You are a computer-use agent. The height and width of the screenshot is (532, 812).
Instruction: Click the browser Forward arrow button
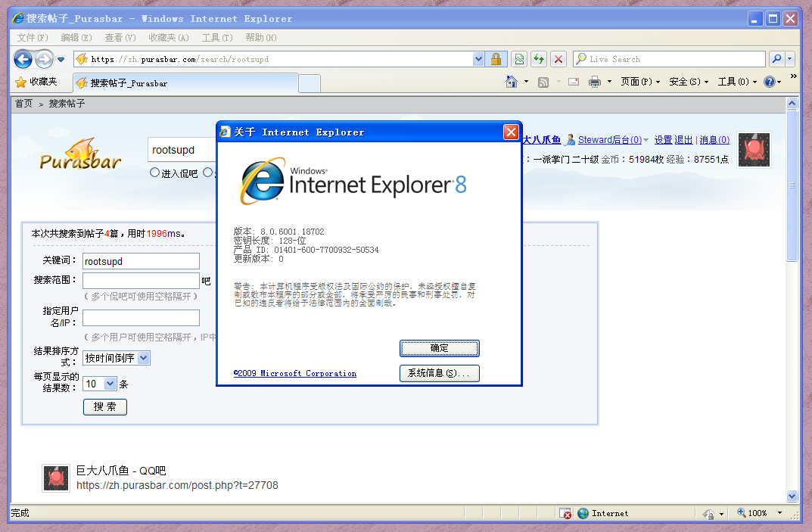[45, 59]
